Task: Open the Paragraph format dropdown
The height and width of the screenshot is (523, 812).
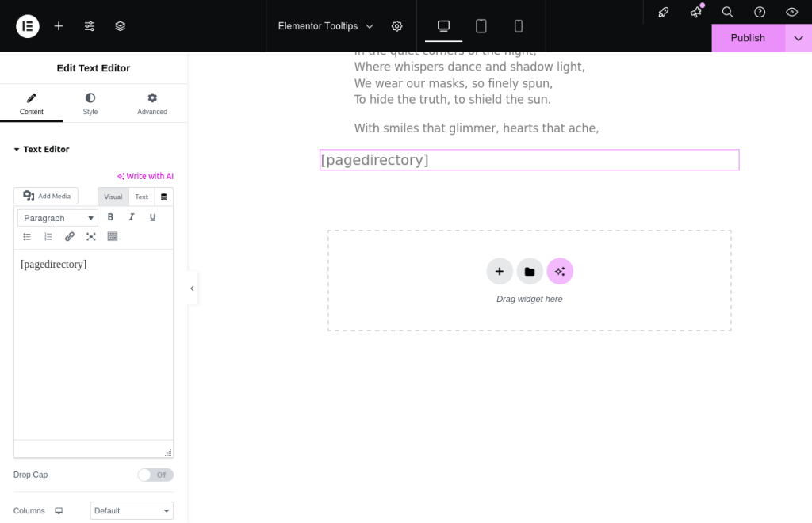Action: [58, 218]
